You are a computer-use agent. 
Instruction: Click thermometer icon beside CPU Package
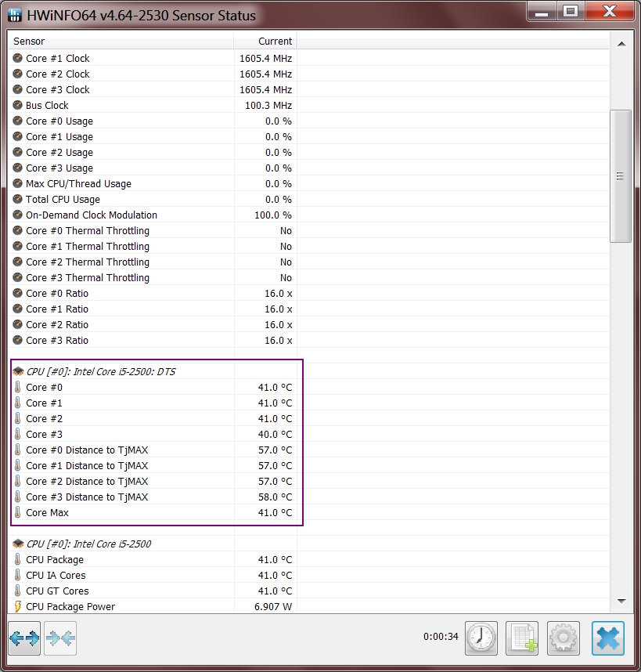coord(17,559)
